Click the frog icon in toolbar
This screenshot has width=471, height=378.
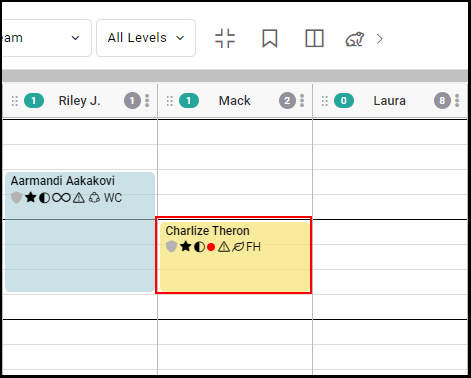click(x=355, y=39)
